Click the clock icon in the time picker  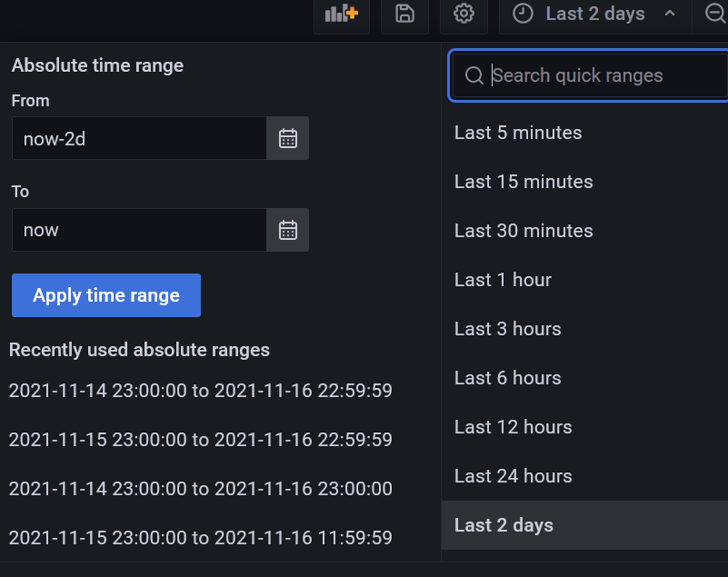(524, 14)
